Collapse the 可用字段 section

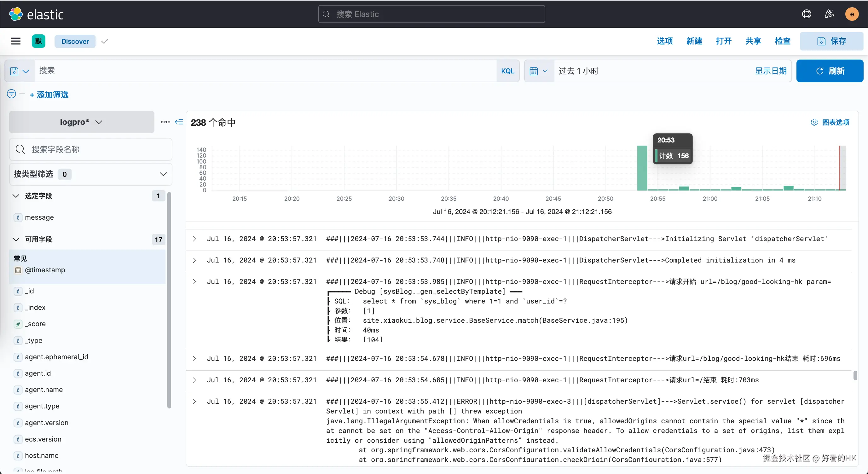(16, 239)
